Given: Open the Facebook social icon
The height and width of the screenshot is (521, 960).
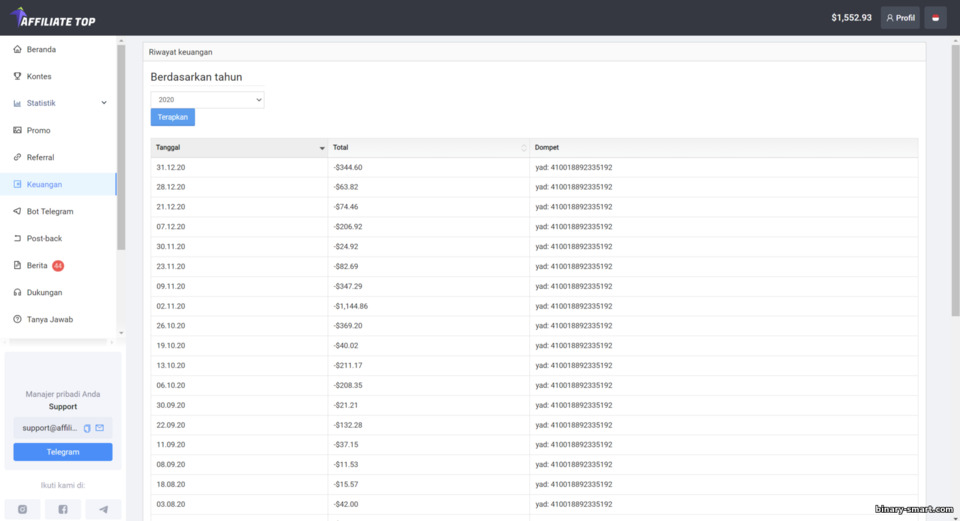Looking at the screenshot, I should [62, 509].
